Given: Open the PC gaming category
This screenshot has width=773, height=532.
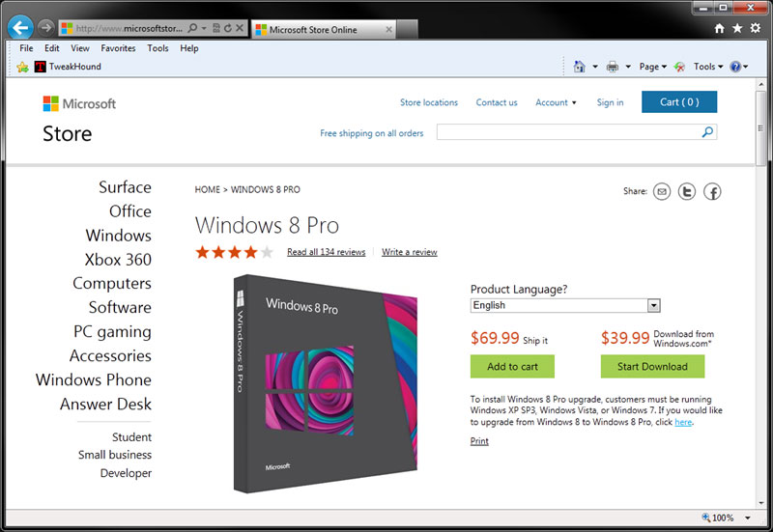Looking at the screenshot, I should pyautogui.click(x=112, y=332).
